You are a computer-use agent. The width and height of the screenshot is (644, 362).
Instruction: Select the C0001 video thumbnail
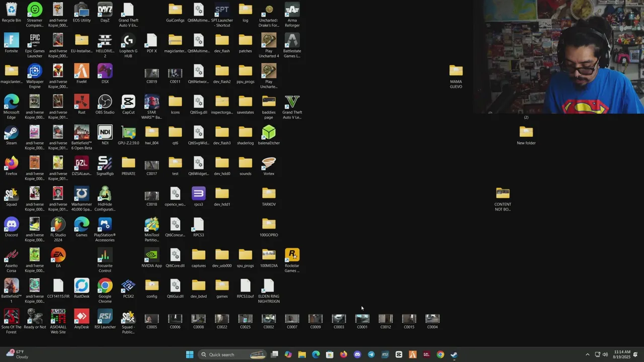point(362,321)
